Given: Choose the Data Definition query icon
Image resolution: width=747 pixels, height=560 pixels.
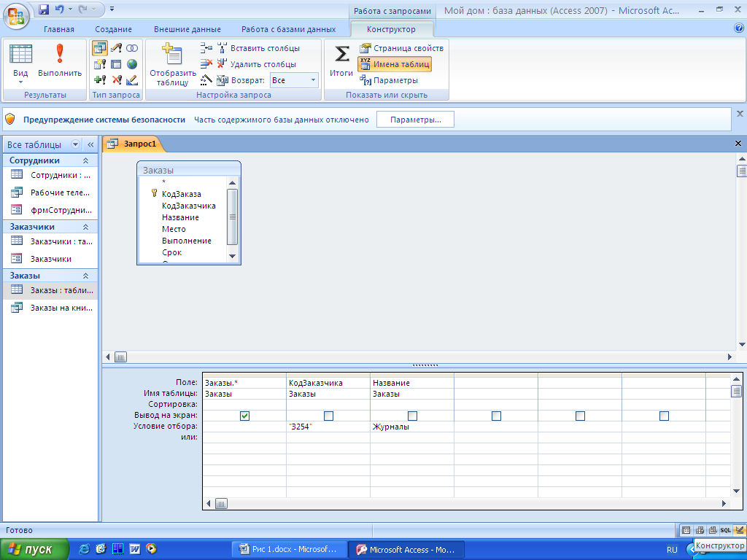Looking at the screenshot, I should point(132,80).
